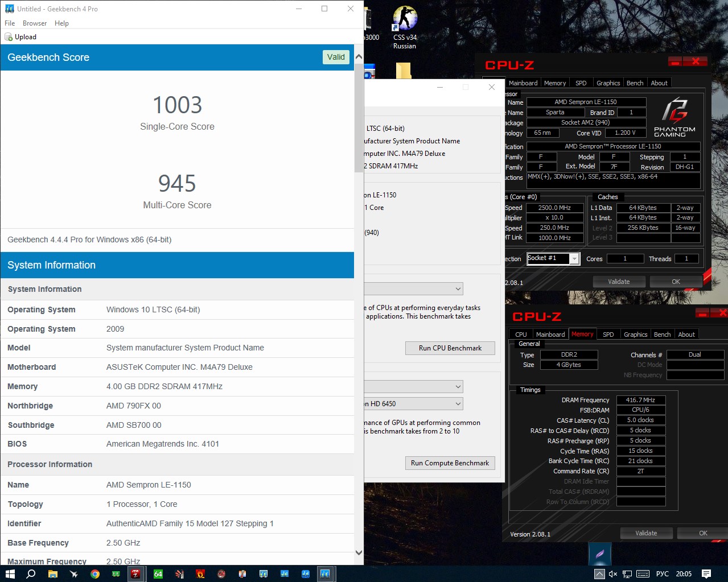Click the green memory chip taskbar icon
This screenshot has height=582, width=728.
(116, 573)
